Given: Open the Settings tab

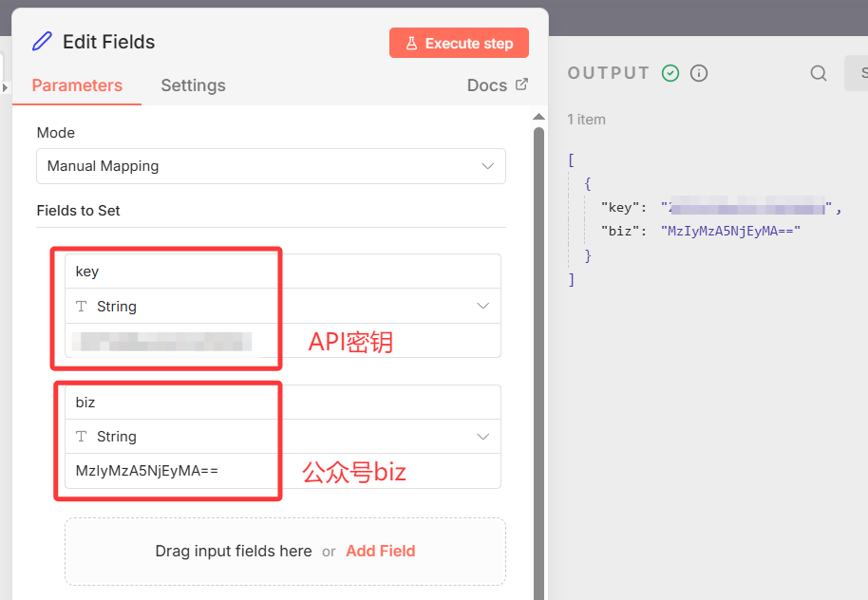Looking at the screenshot, I should click(193, 85).
